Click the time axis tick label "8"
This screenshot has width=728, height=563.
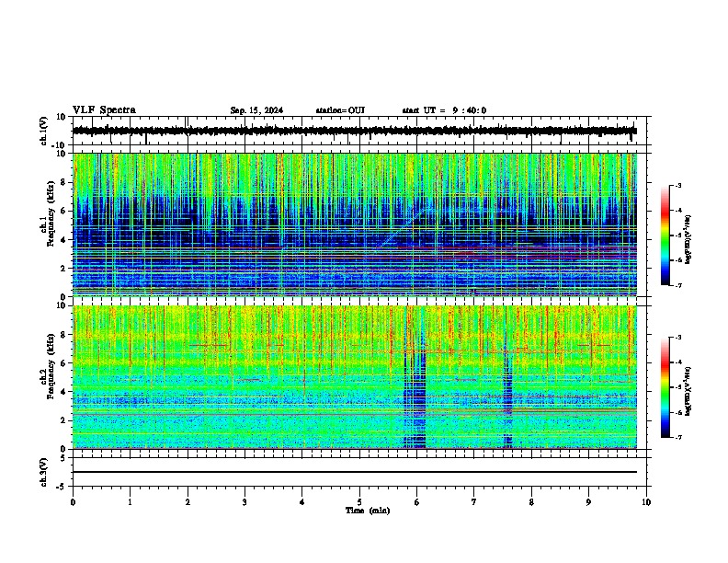(x=531, y=502)
